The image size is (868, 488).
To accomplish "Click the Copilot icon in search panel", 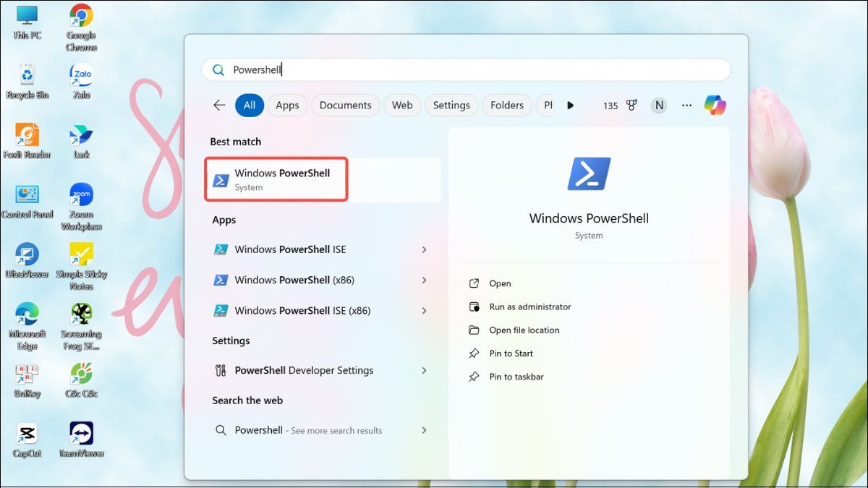I will click(715, 106).
